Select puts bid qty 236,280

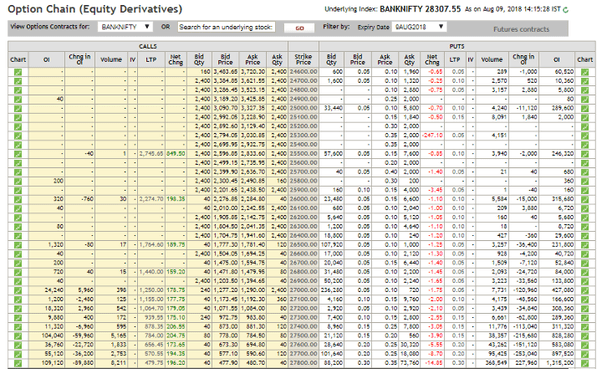tap(332, 290)
